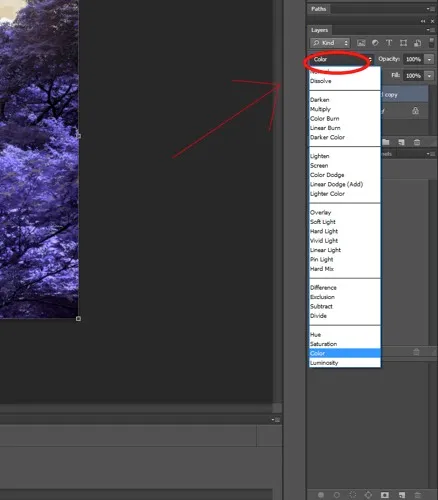Expand the Fill slider dropdown arrow
This screenshot has height=500, width=438.
(429, 76)
